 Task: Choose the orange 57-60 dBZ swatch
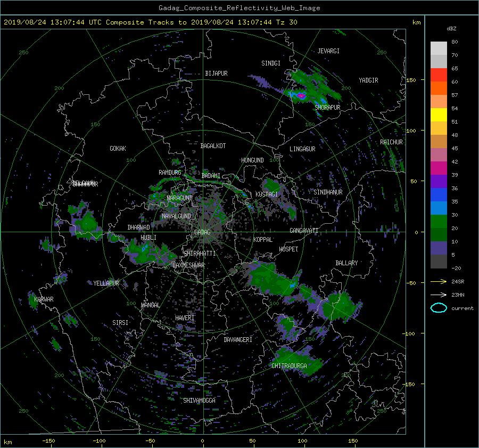coord(439,88)
